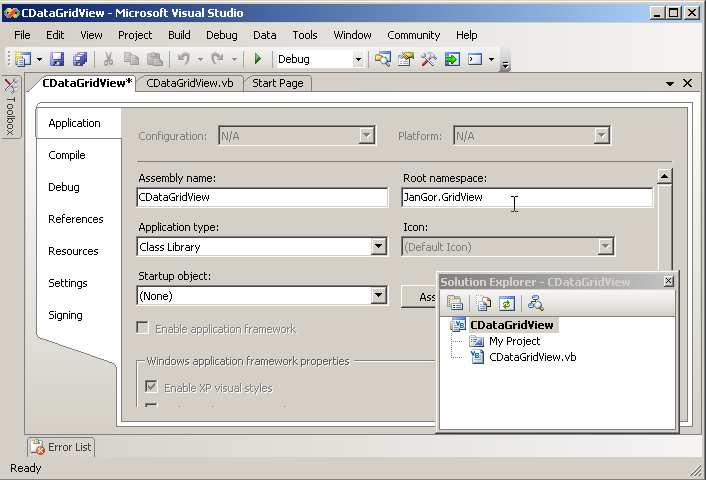
Task: Select the CDataGridView project node
Action: 512,325
